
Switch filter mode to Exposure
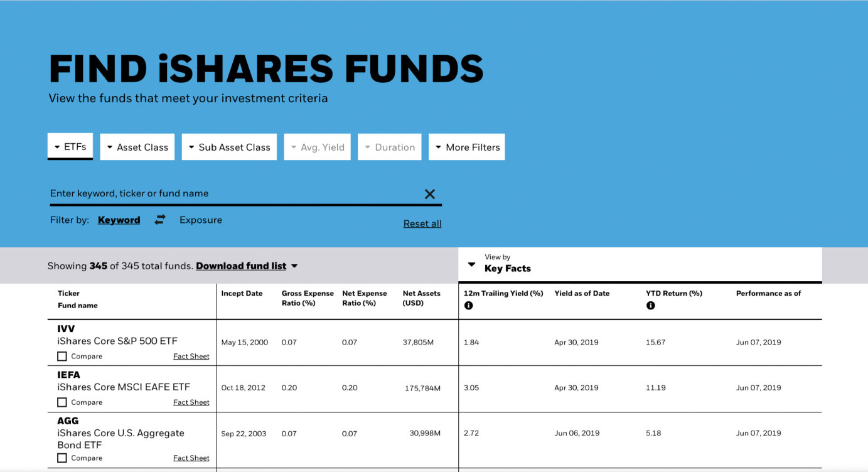tap(201, 220)
